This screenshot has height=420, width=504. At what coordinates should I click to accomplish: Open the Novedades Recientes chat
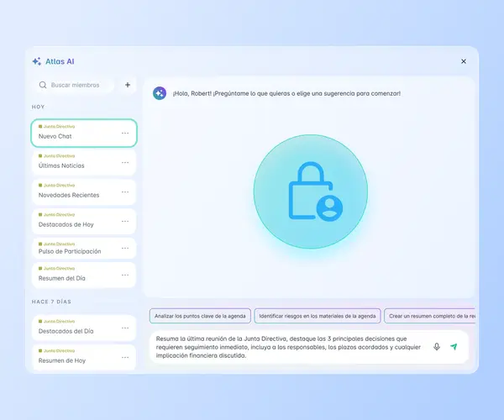pyautogui.click(x=84, y=192)
